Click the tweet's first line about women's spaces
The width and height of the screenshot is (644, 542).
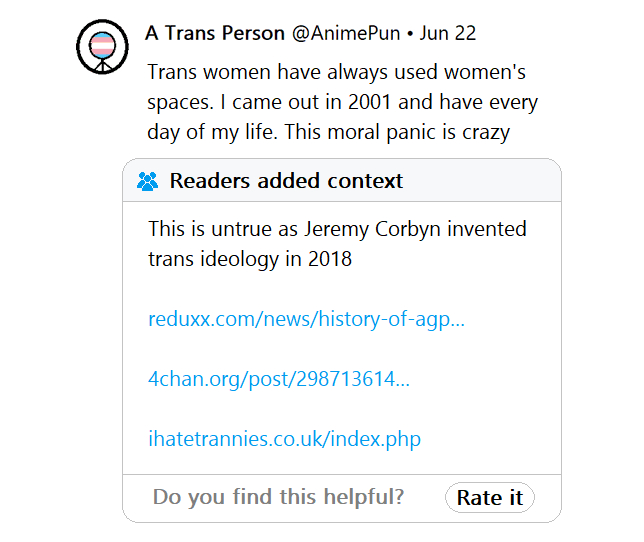336,73
